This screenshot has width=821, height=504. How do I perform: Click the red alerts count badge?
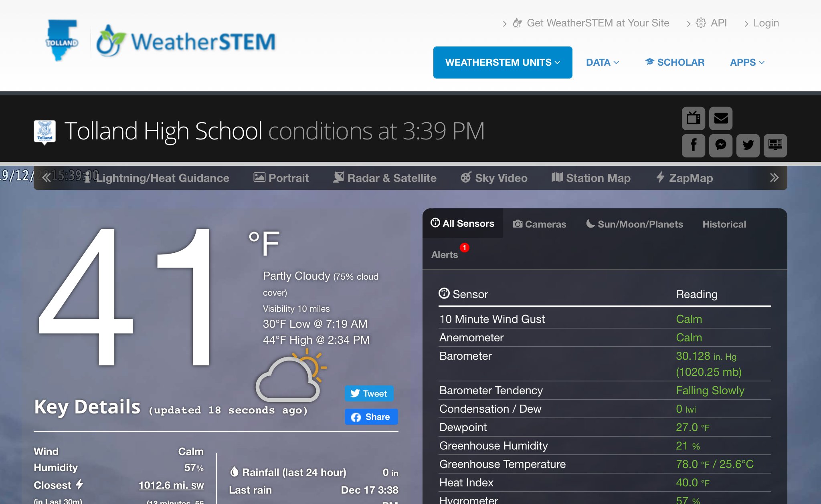[465, 248]
